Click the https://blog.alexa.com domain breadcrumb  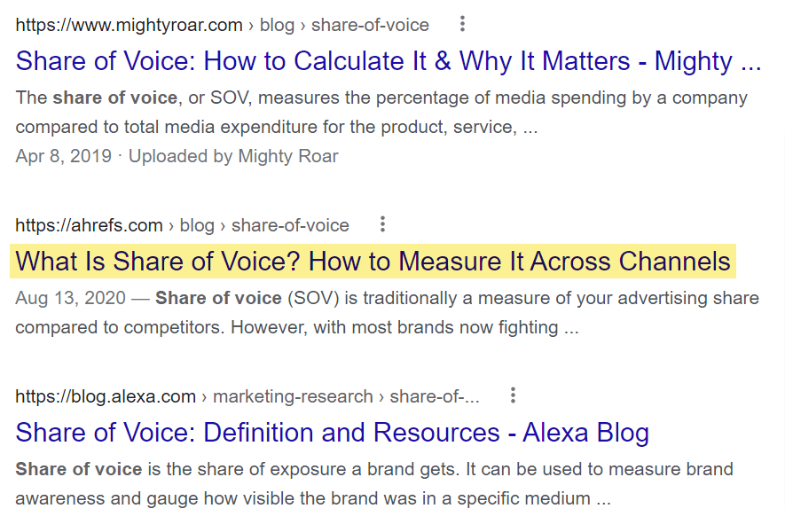106,396
